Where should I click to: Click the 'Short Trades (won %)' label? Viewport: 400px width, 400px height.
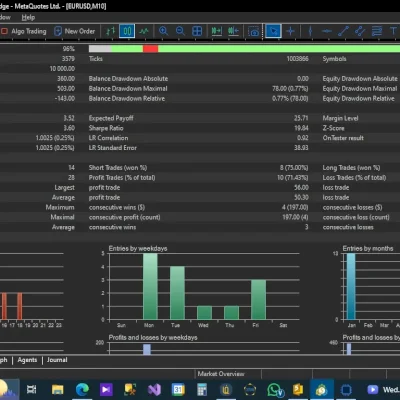pyautogui.click(x=118, y=168)
